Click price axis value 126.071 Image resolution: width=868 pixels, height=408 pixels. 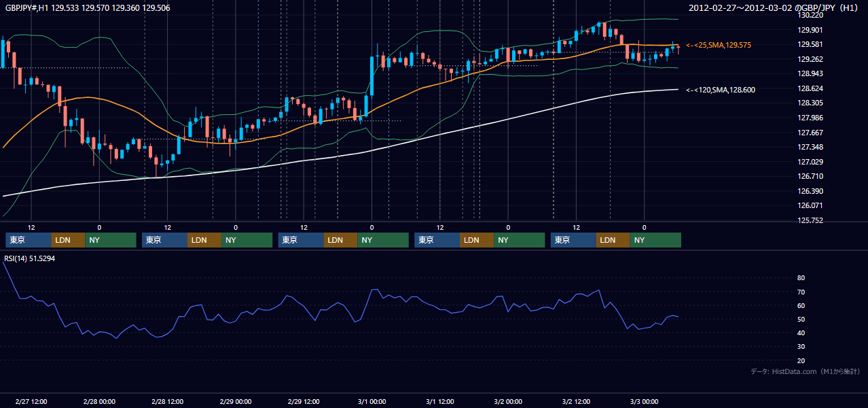[x=811, y=206]
